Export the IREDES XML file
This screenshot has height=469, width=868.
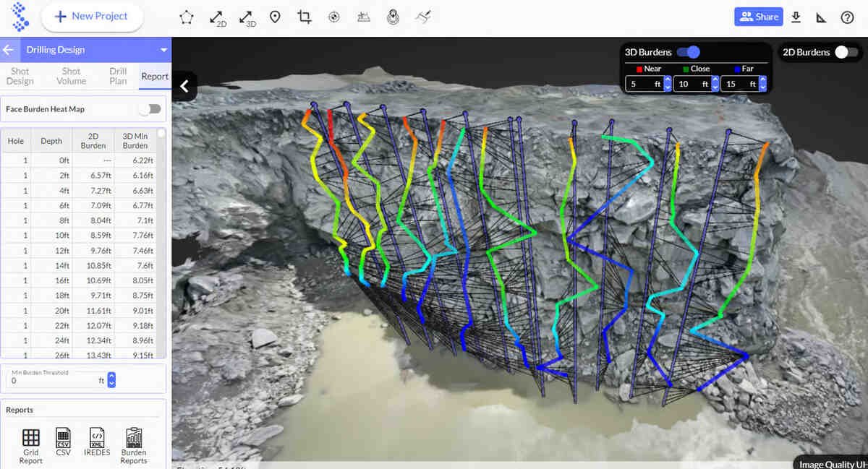(97, 442)
